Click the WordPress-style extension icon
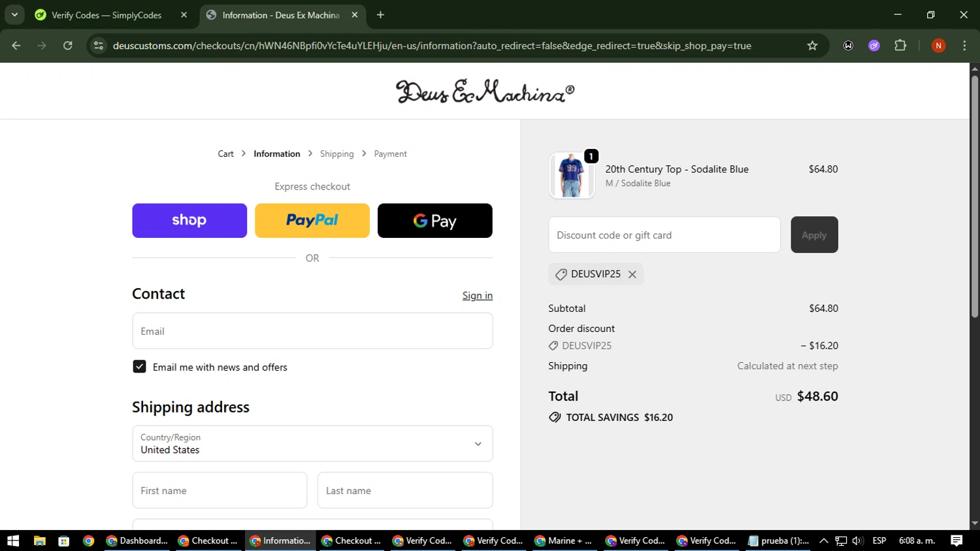Screen dimensions: 980x551 click(848, 46)
